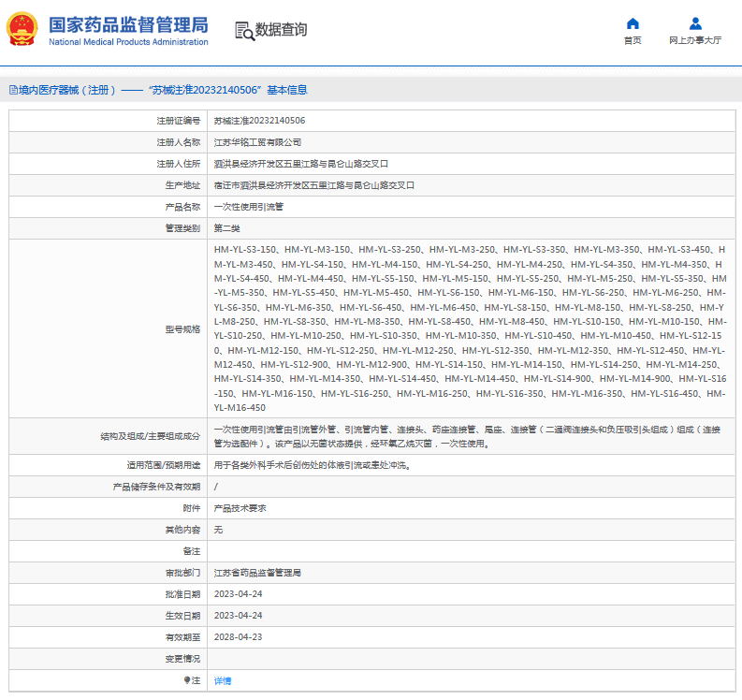This screenshot has width=742, height=700.
Task: Select product name 一次性使用引流管
Action: [x=249, y=207]
